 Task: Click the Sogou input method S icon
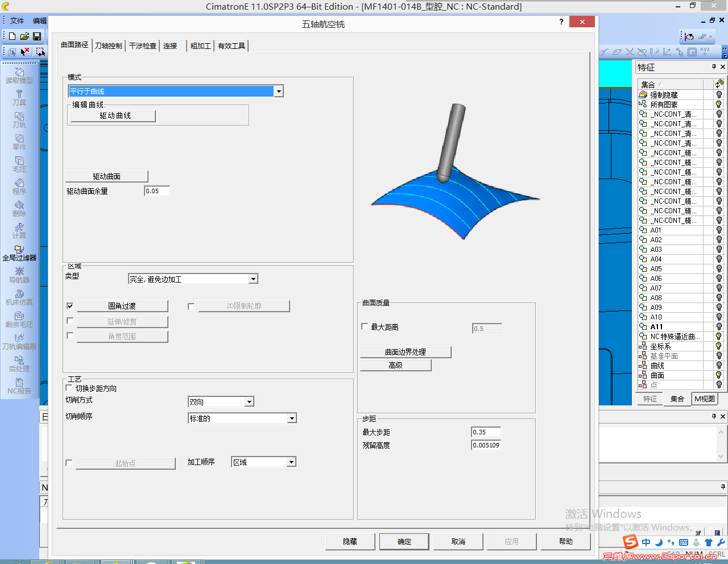pos(630,542)
